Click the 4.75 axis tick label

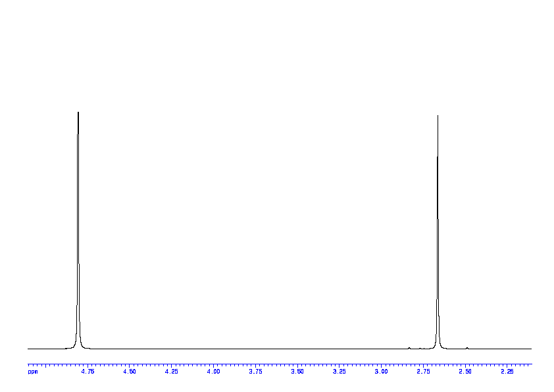tap(88, 372)
